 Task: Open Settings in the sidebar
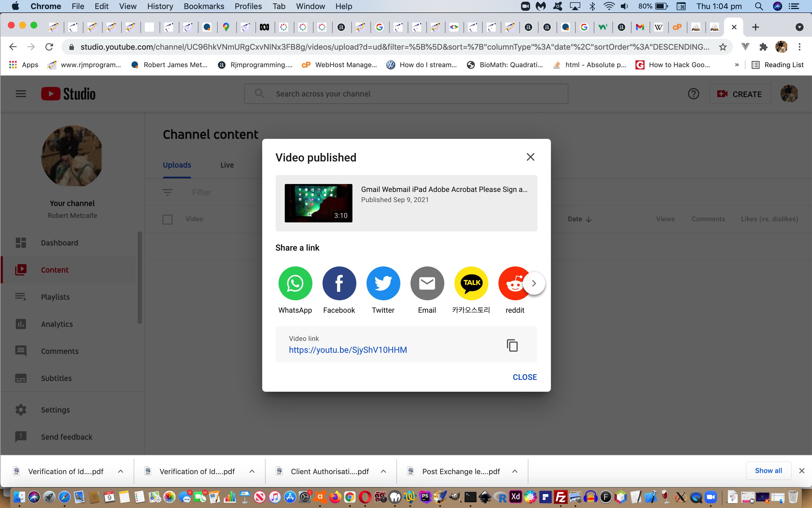[x=68, y=410]
